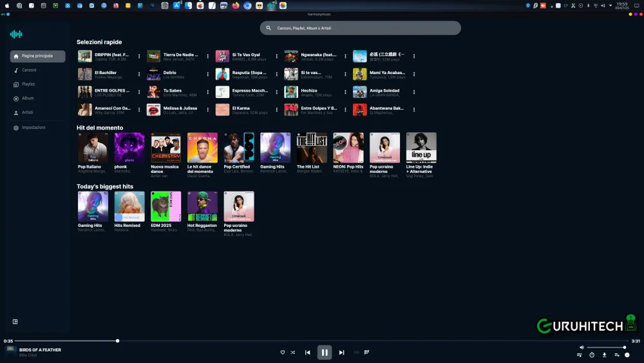
Task: Show lyrics using the player bar icon
Action: pyautogui.click(x=367, y=352)
